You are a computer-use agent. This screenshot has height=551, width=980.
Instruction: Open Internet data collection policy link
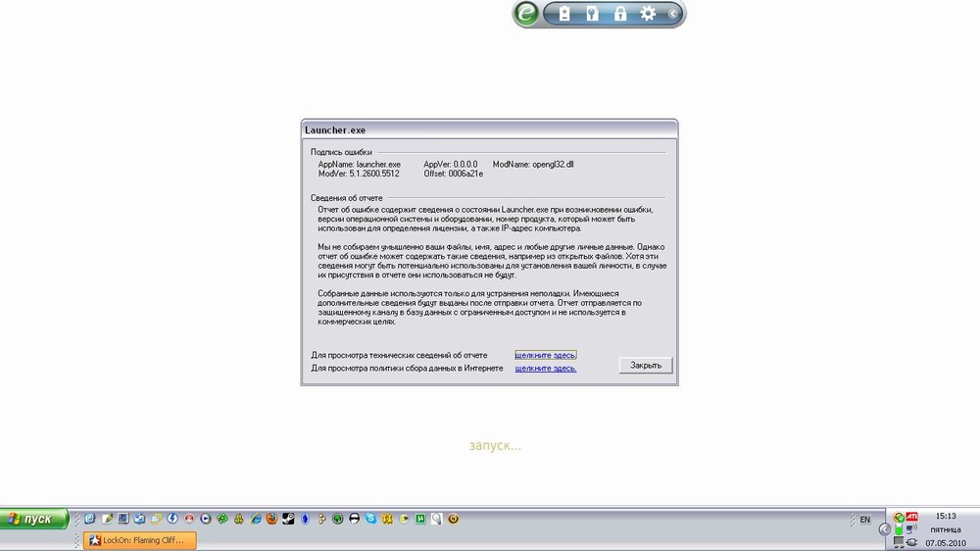coord(546,369)
